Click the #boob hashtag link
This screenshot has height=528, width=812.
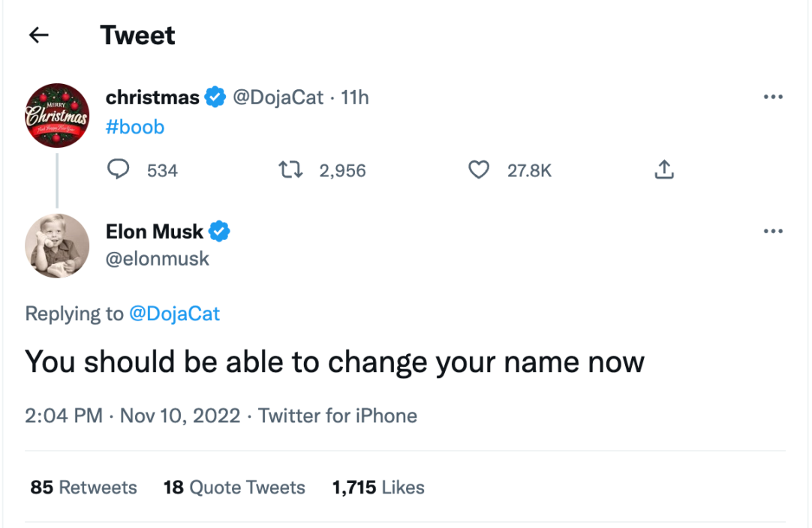pos(135,127)
